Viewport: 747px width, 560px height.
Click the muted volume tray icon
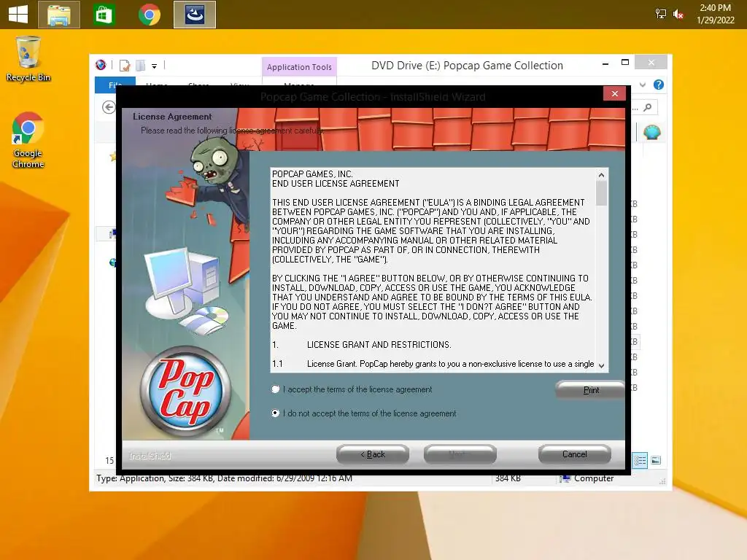coord(678,15)
